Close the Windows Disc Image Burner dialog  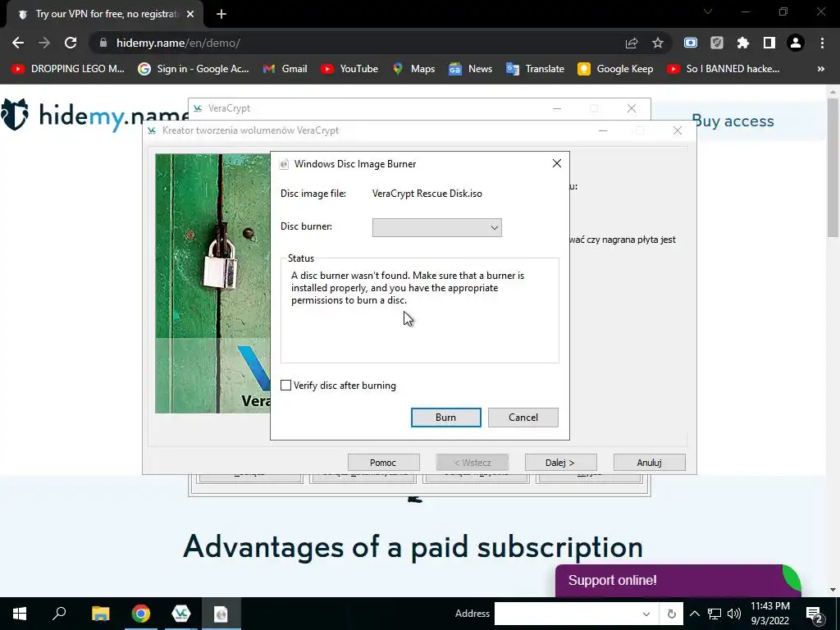click(x=557, y=163)
